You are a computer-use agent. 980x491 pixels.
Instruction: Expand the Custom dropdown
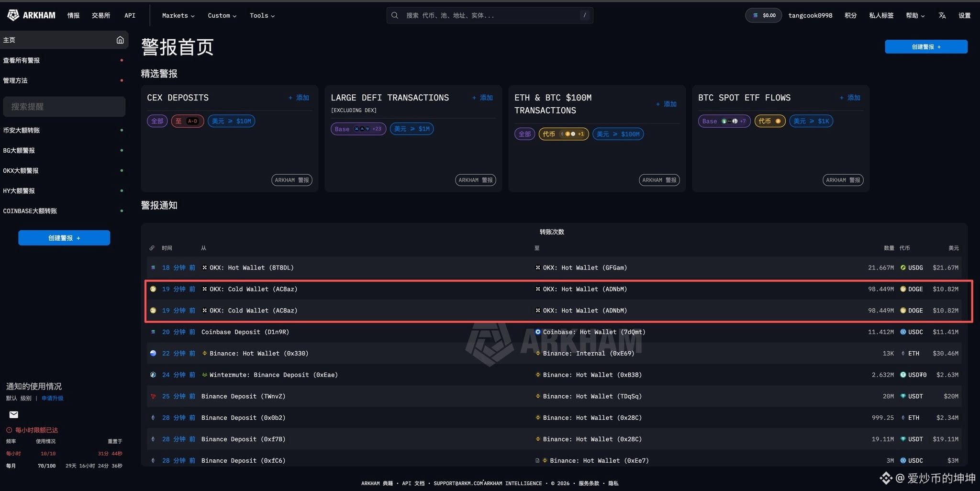click(x=222, y=15)
